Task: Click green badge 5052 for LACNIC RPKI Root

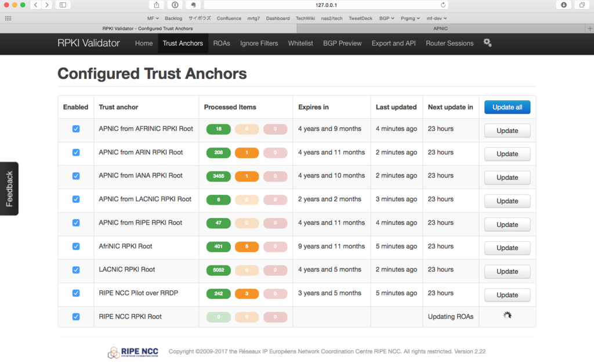Action: [x=219, y=270]
